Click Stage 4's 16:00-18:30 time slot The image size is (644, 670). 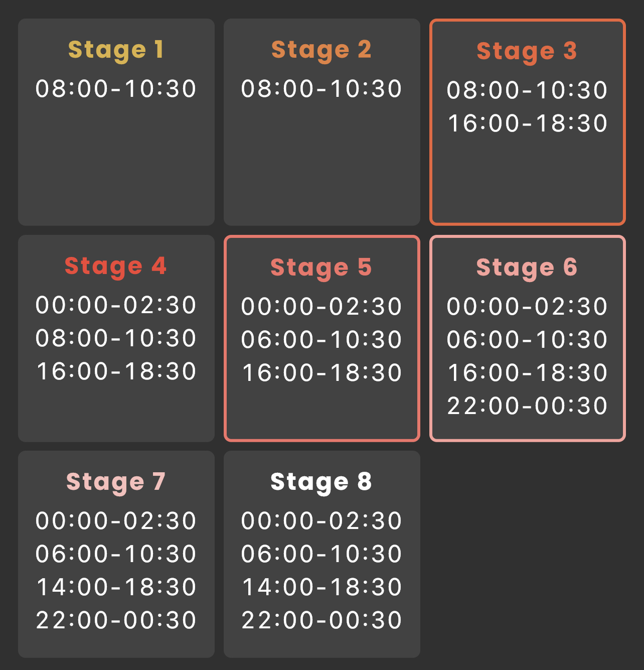(116, 371)
